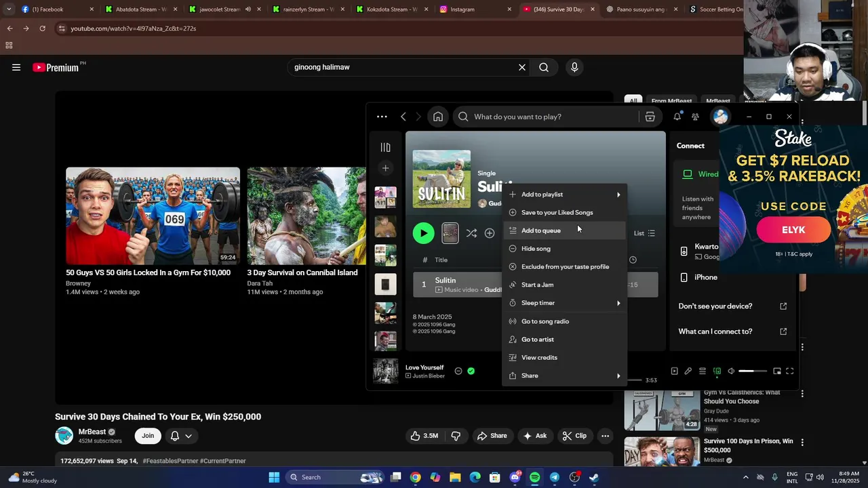Open Spotify mini player
The height and width of the screenshot is (488, 868).
[x=777, y=371]
